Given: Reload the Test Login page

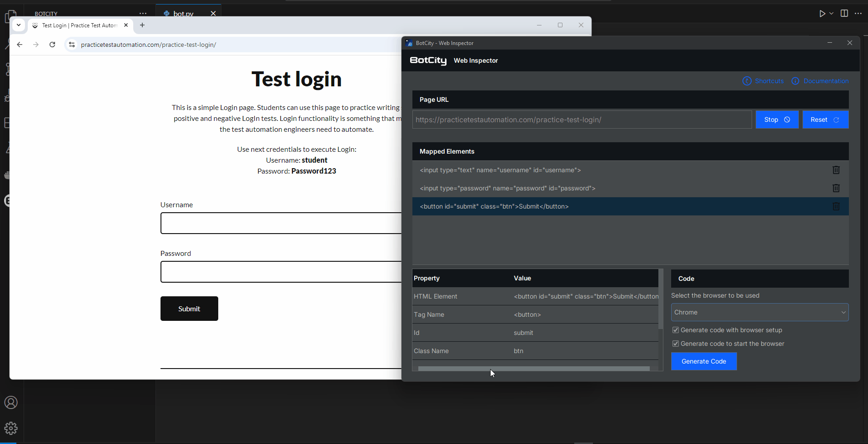Looking at the screenshot, I should point(52,45).
